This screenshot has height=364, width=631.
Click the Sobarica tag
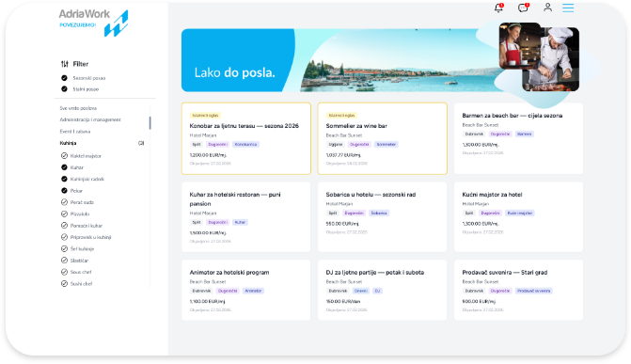pos(379,213)
